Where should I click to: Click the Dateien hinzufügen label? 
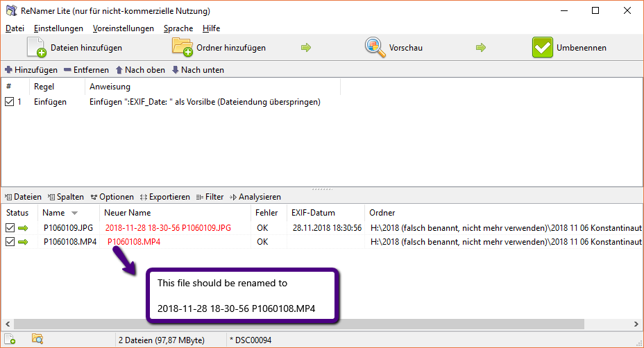(x=86, y=48)
